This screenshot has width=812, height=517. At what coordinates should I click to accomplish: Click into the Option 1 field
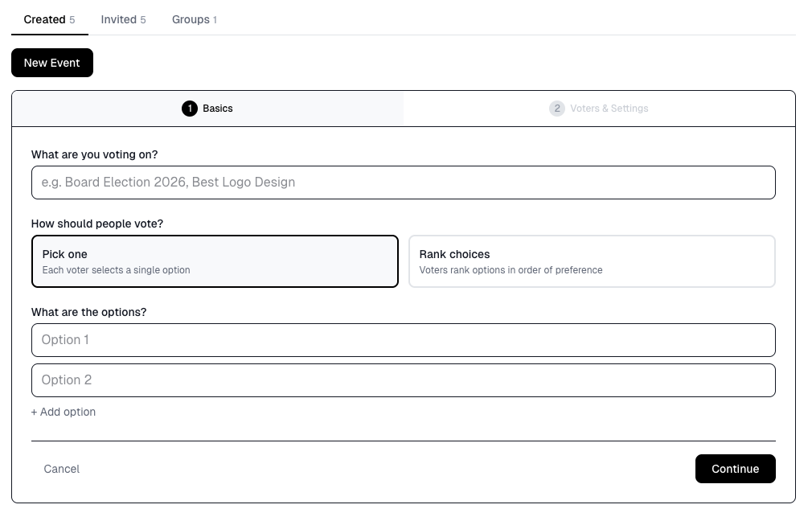[x=403, y=340]
